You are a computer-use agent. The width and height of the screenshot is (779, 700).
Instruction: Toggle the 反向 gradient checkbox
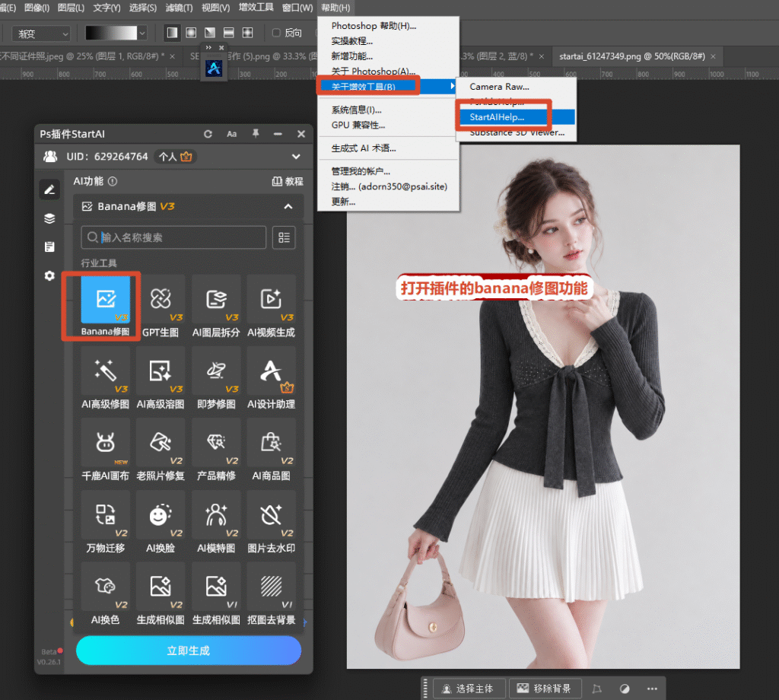point(276,33)
